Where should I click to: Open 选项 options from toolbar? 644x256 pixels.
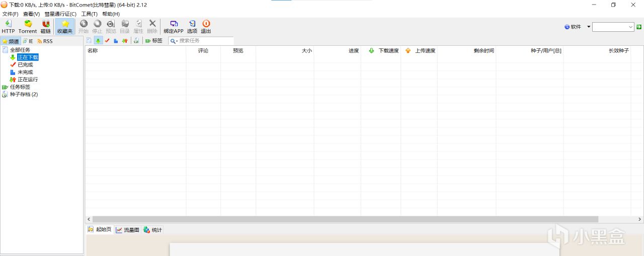click(x=192, y=27)
